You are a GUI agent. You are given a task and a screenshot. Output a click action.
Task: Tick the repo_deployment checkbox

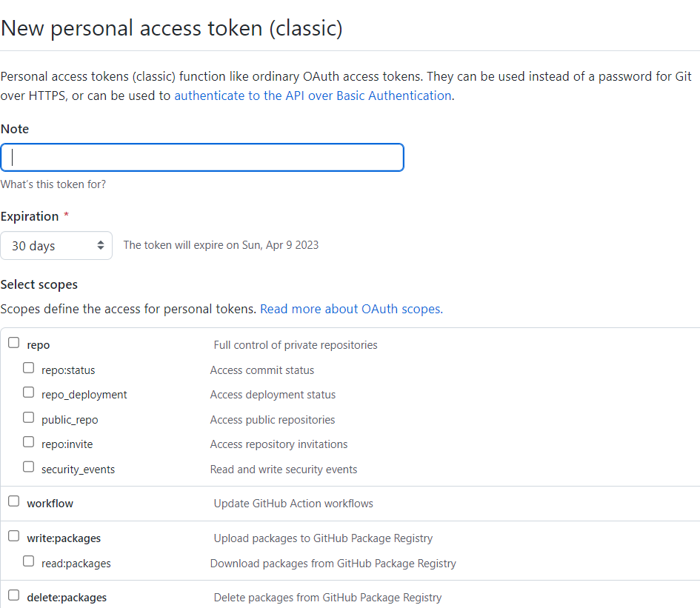tap(29, 392)
